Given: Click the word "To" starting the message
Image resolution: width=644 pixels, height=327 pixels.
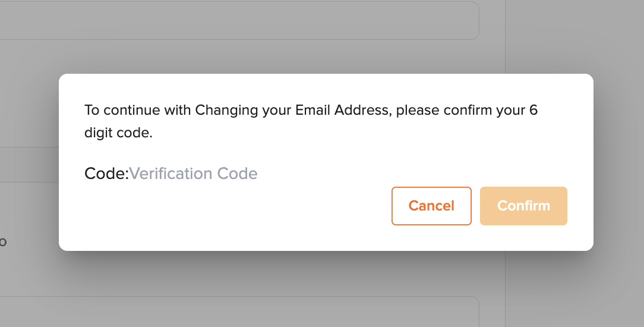Looking at the screenshot, I should click(91, 111).
